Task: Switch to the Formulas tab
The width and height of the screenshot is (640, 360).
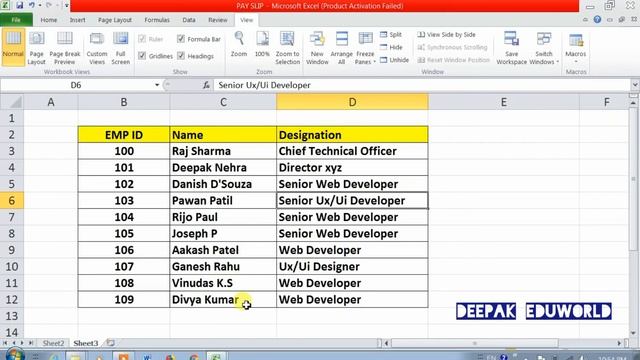Action: 157,20
